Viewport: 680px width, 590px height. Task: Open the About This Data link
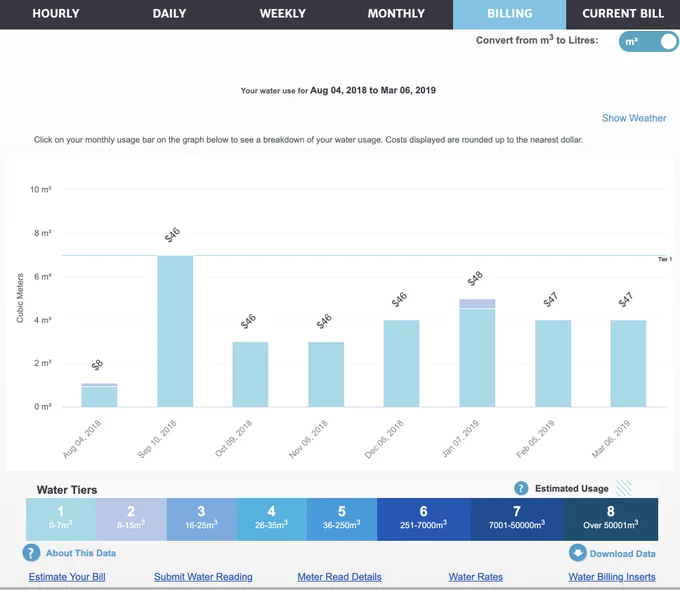coord(81,553)
